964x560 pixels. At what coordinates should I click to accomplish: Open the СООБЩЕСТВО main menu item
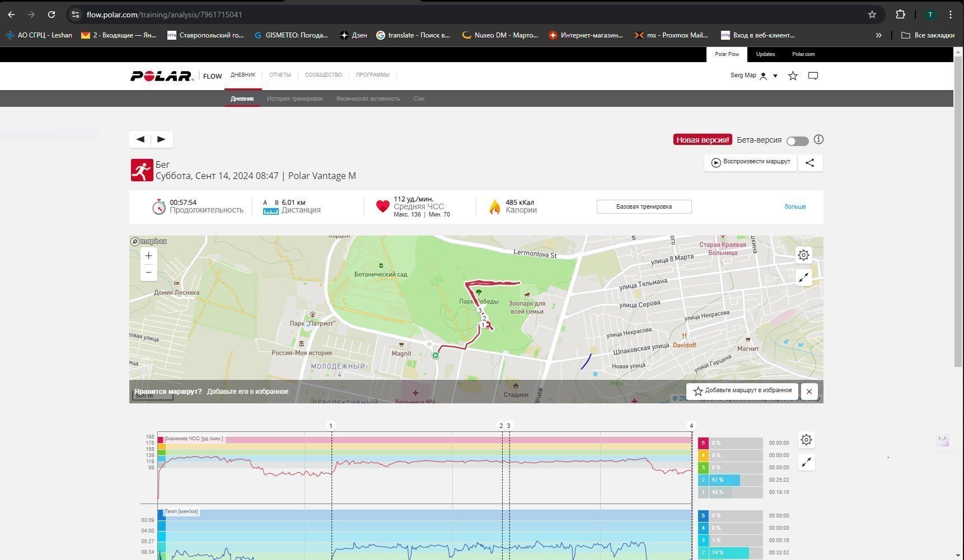pyautogui.click(x=324, y=75)
